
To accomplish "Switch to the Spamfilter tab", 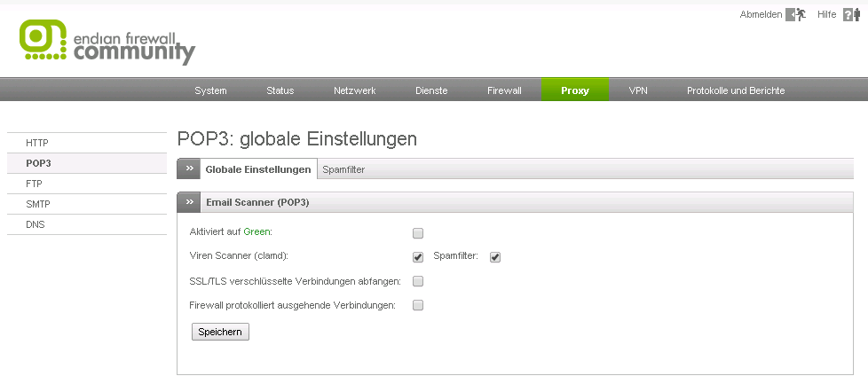I will [343, 169].
